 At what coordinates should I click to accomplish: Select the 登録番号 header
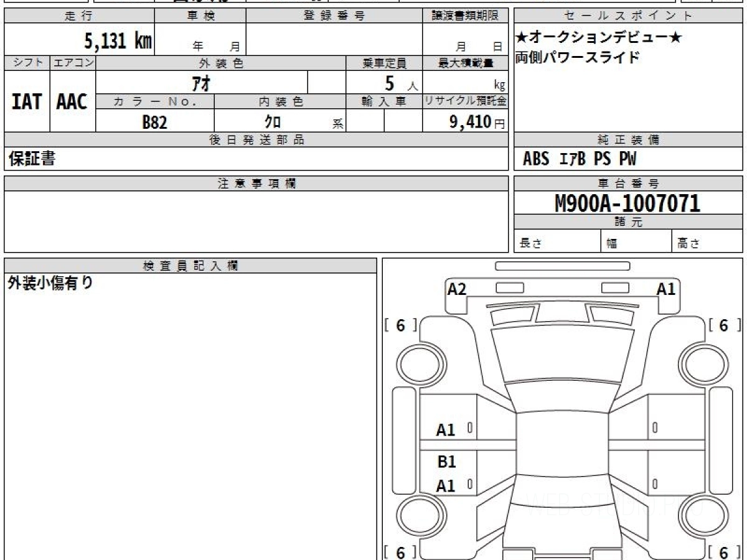[x=334, y=16]
